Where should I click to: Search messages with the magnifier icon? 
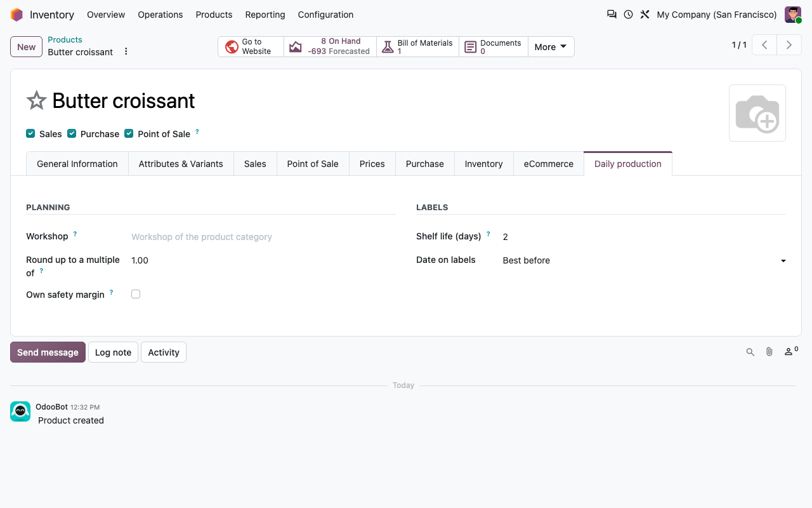pos(750,352)
